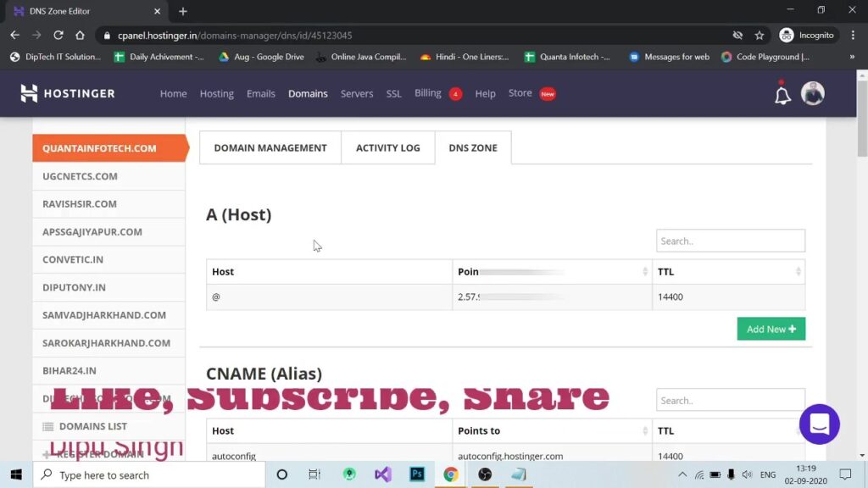Click the Hostinger logo
Image resolution: width=868 pixels, height=488 pixels.
[x=68, y=93]
